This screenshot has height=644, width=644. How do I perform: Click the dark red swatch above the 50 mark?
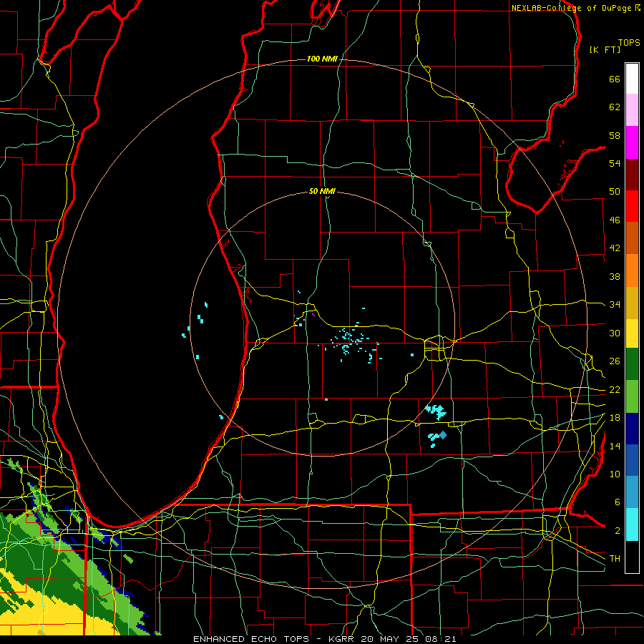pyautogui.click(x=632, y=175)
